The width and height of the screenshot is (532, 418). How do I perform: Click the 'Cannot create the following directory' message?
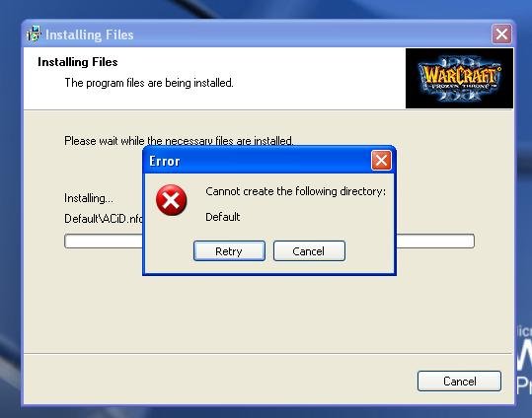(295, 191)
